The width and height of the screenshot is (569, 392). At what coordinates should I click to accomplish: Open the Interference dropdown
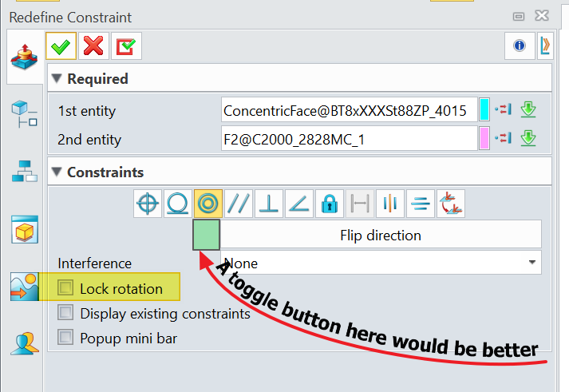tap(381, 263)
